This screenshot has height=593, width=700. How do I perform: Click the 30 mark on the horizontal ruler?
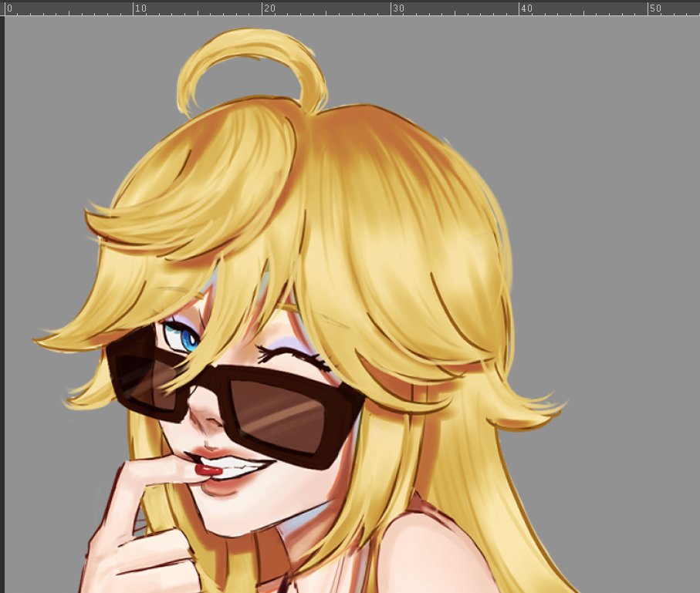coord(398,8)
